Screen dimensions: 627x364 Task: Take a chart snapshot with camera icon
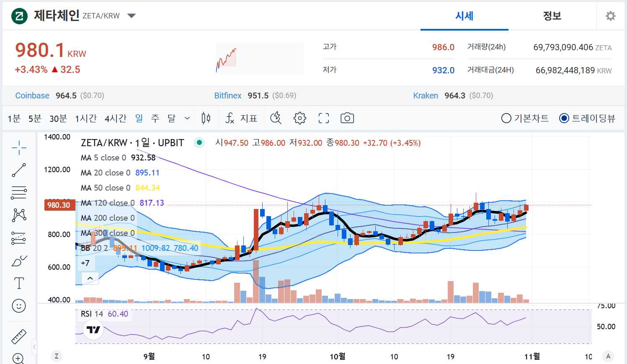(347, 118)
